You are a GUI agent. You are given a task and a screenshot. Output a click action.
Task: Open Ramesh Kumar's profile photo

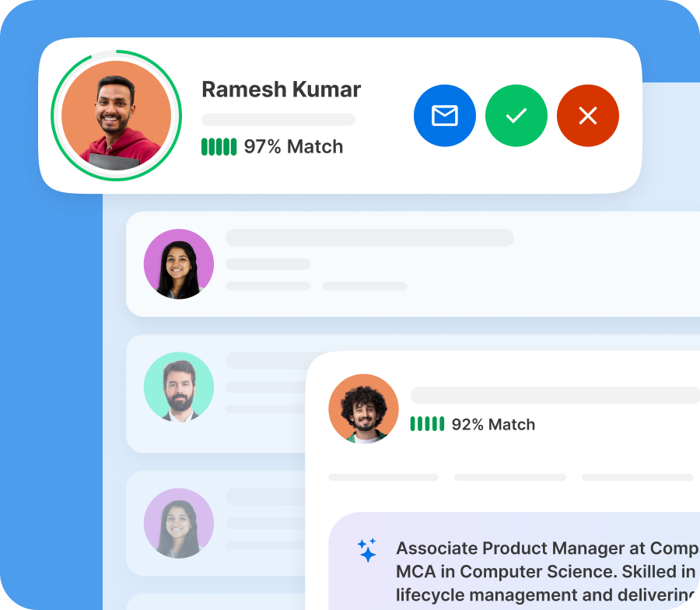tap(116, 116)
